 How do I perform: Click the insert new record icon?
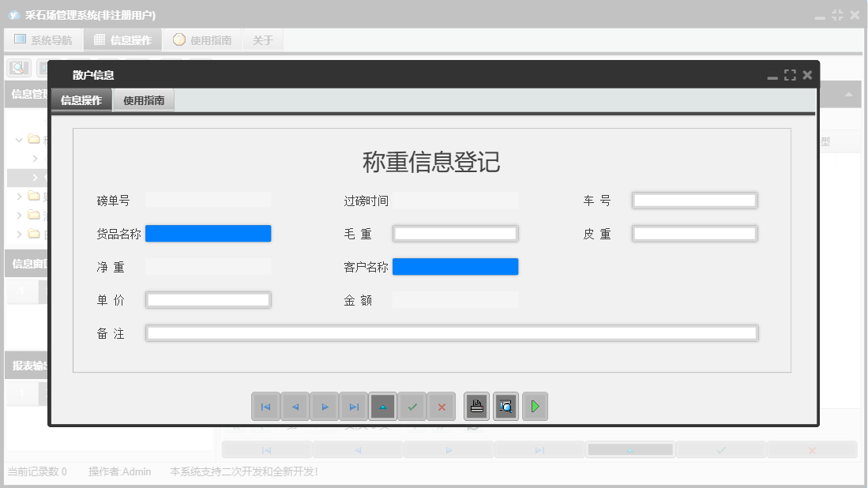(x=383, y=406)
